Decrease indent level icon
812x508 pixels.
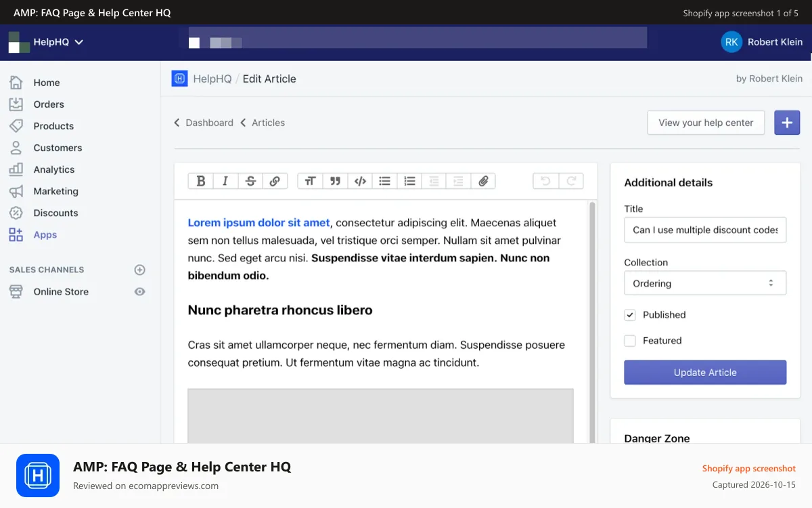tap(434, 181)
